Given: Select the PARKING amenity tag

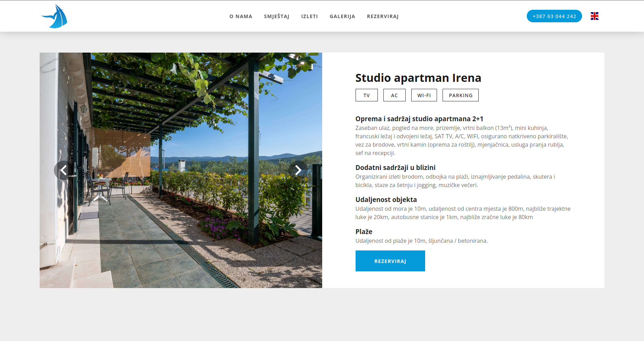Looking at the screenshot, I should 461,95.
